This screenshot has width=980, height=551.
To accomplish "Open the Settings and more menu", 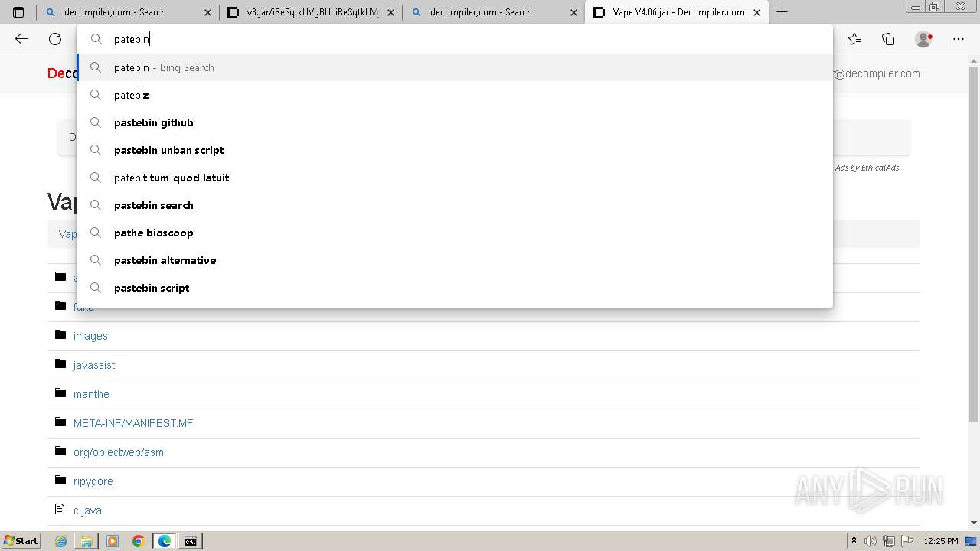I will pos(959,39).
